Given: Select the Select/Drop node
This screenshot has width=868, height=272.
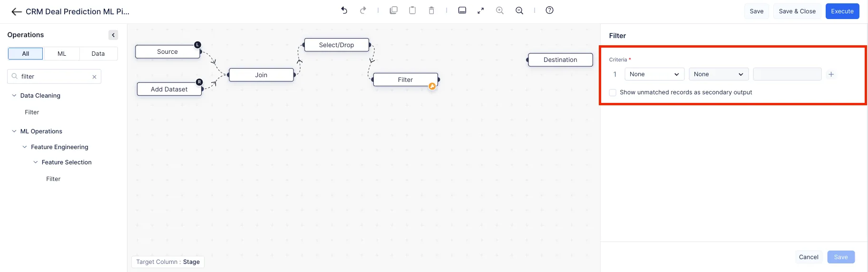Looking at the screenshot, I should tap(336, 45).
